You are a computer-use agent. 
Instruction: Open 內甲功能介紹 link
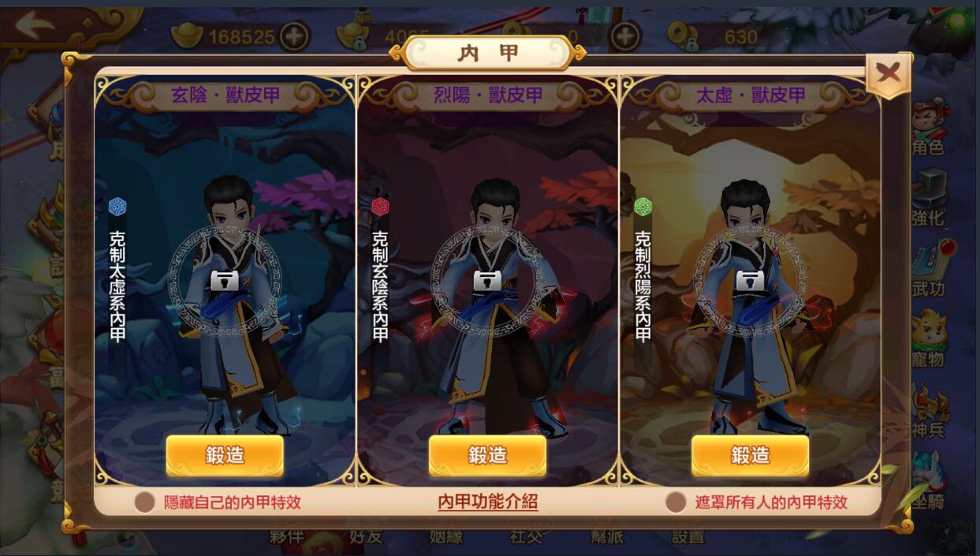pos(488,502)
